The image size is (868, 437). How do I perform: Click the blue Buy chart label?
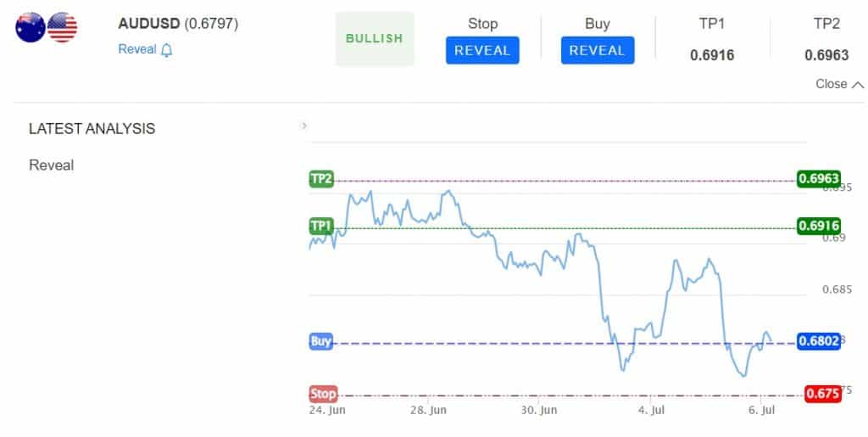(321, 341)
